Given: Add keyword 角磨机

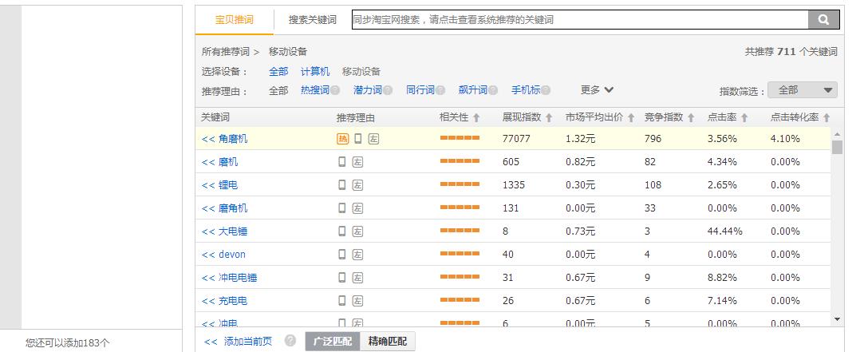Looking at the screenshot, I should (x=225, y=139).
